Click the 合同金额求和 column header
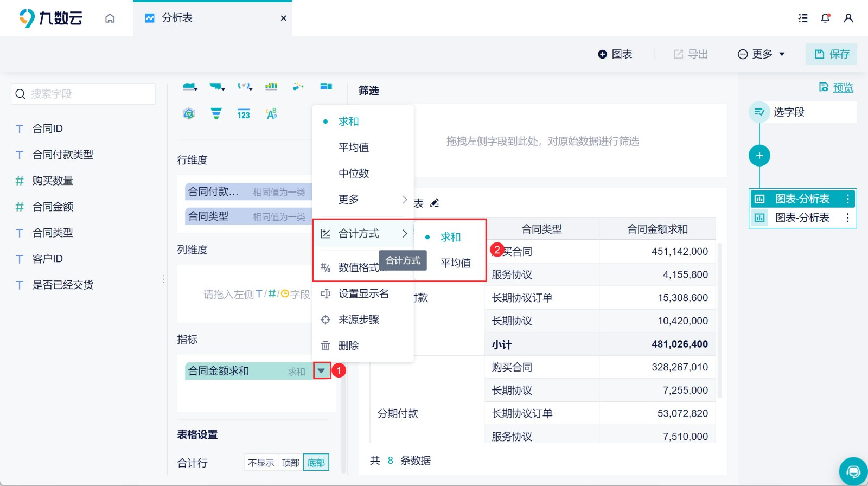Image resolution: width=868 pixels, height=486 pixels. (657, 229)
